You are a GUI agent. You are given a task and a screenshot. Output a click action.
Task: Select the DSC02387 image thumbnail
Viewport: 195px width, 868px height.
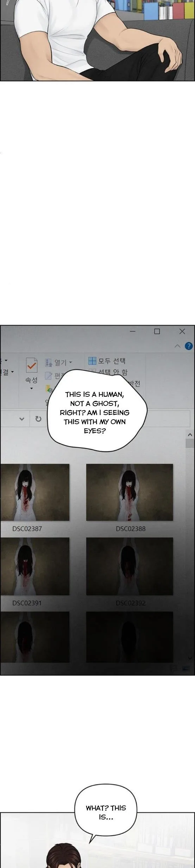click(x=34, y=492)
